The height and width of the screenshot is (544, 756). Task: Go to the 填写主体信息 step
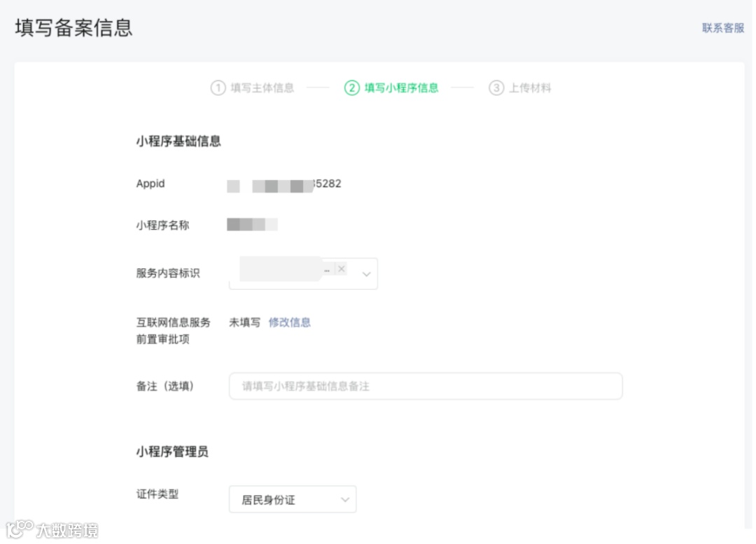coord(262,88)
